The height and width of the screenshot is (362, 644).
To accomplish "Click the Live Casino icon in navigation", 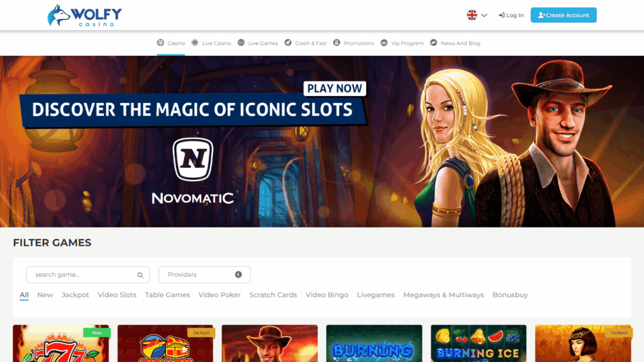I will click(195, 43).
